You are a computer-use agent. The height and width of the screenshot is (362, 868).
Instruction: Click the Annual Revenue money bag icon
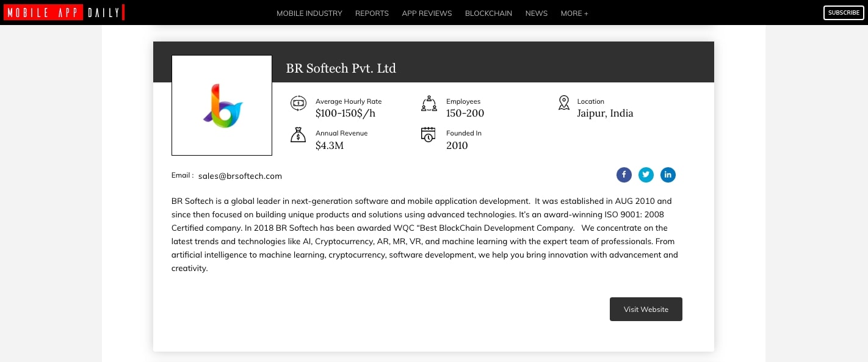coord(298,135)
